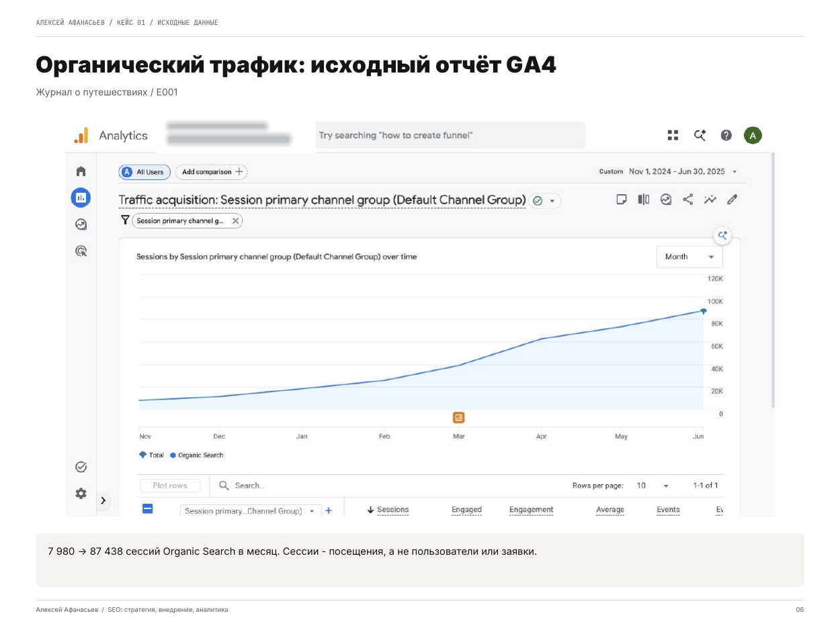Open the Month granularity dropdown

click(689, 257)
